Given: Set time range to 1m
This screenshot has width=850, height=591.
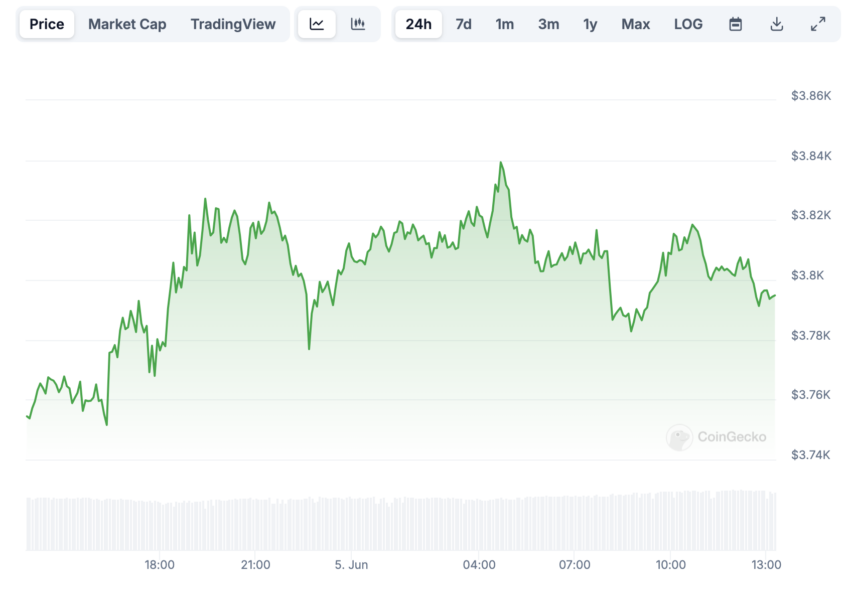Looking at the screenshot, I should [x=505, y=24].
